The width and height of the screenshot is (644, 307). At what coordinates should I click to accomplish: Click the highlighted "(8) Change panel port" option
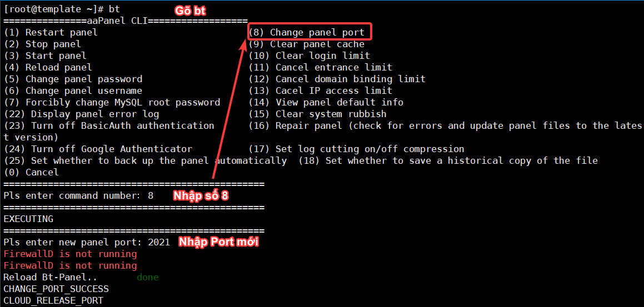coord(309,32)
